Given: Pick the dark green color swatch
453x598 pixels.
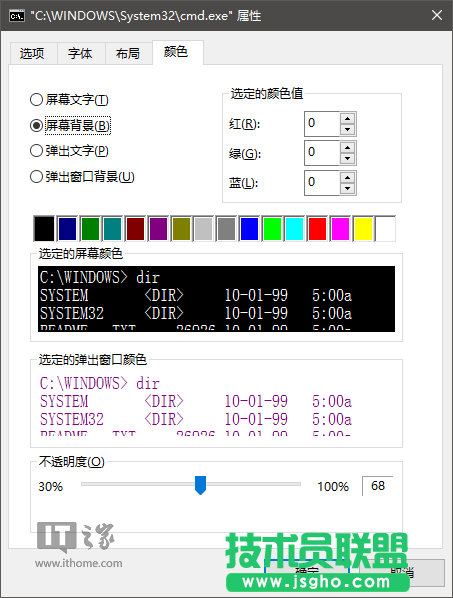Looking at the screenshot, I should tap(90, 228).
